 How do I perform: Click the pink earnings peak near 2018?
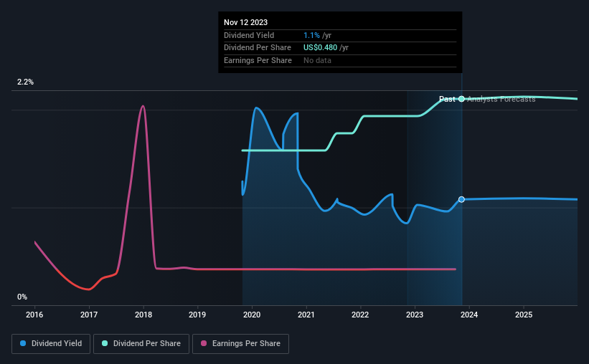[143, 106]
